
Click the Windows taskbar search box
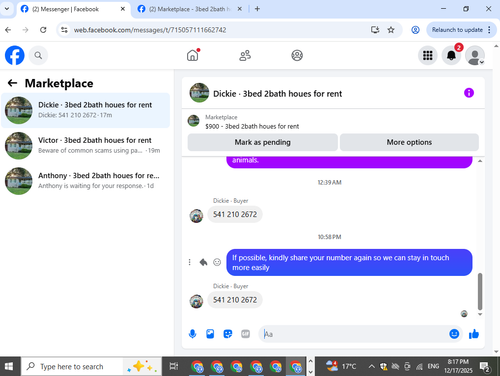[x=92, y=367]
